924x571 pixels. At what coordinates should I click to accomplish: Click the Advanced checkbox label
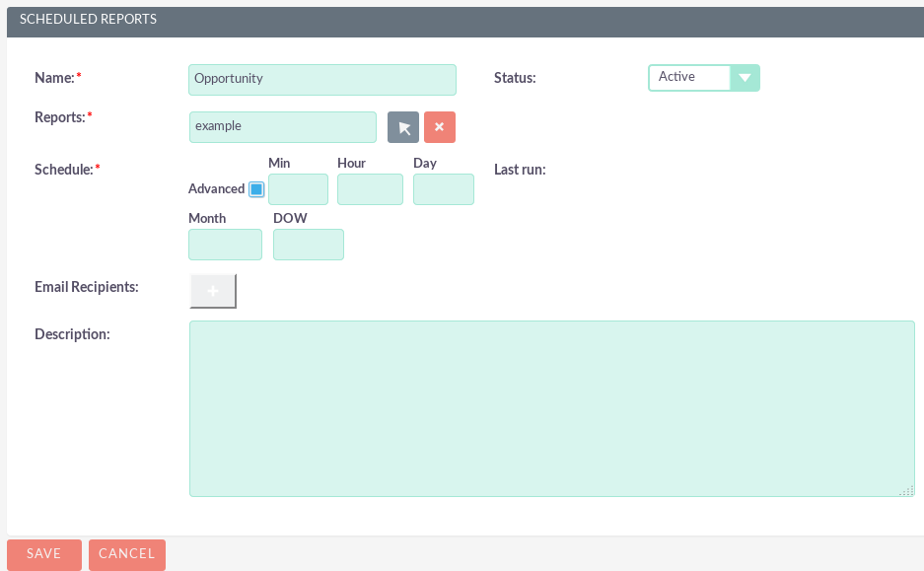point(216,189)
